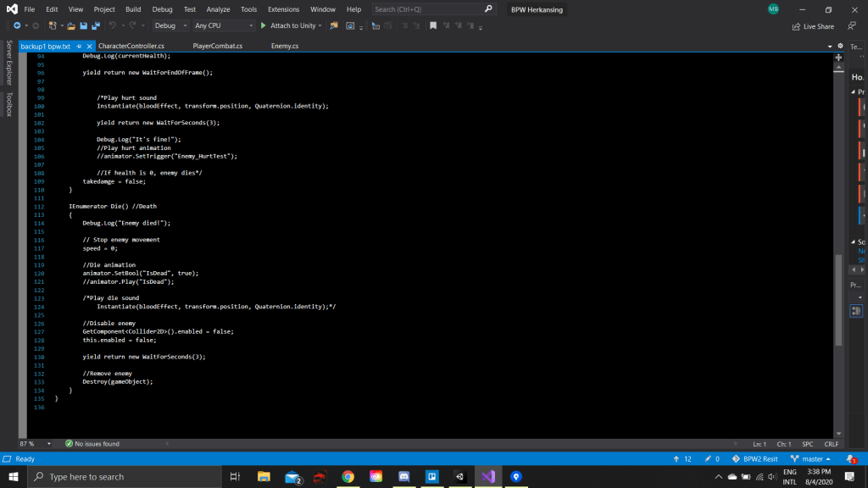868x488 pixels.
Task: Click the MB account avatar
Action: click(x=773, y=9)
